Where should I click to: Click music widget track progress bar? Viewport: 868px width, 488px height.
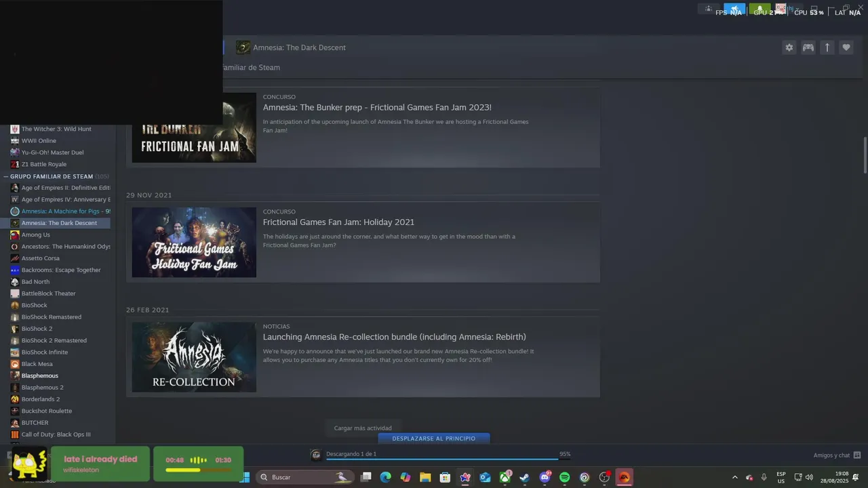198,470
